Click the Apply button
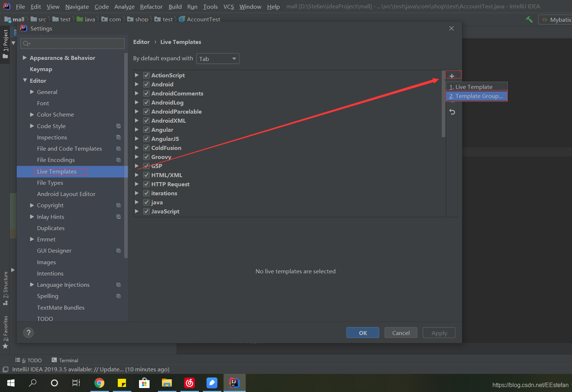 coord(439,333)
